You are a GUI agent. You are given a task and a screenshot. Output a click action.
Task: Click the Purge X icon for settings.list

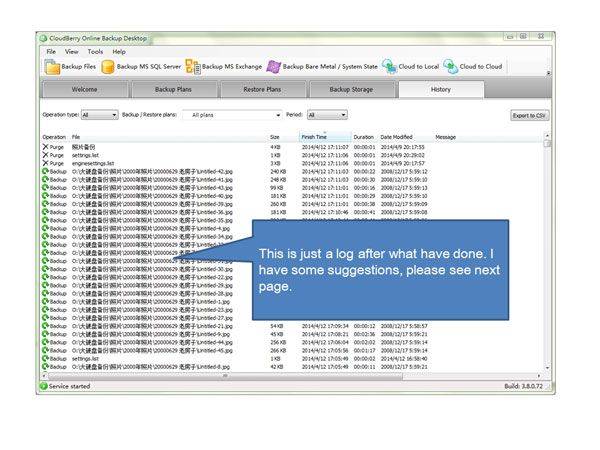click(46, 155)
